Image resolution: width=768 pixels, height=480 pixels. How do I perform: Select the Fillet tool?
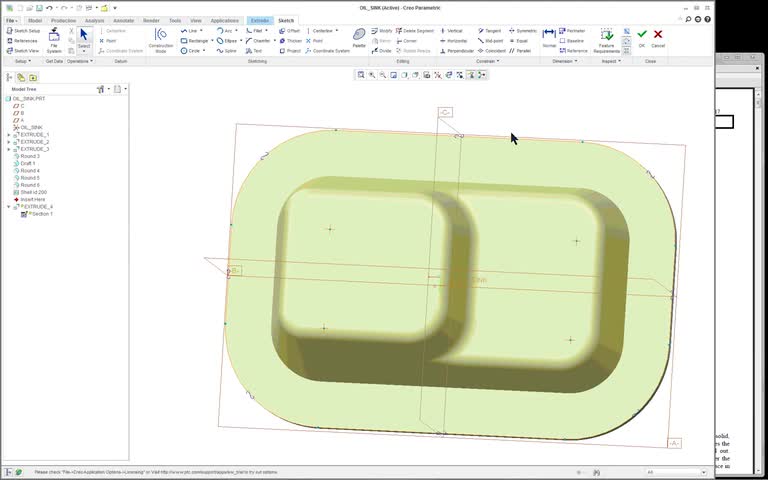click(x=254, y=31)
